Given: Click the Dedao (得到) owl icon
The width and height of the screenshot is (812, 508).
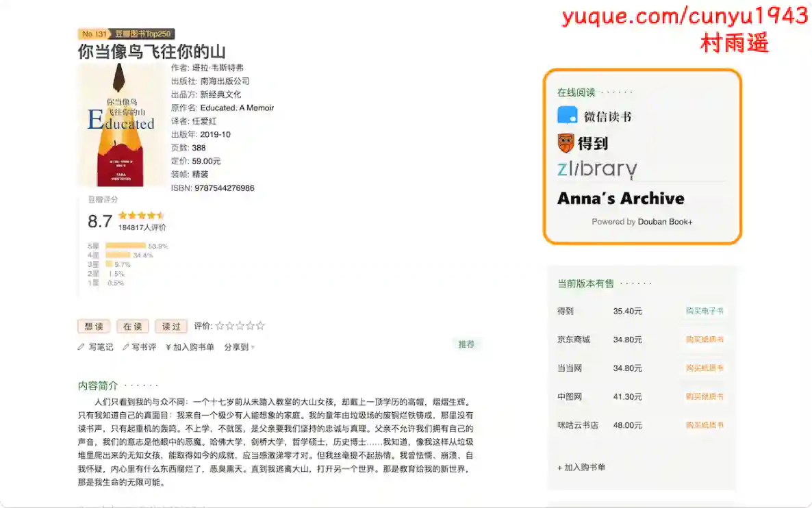Looking at the screenshot, I should tap(566, 143).
